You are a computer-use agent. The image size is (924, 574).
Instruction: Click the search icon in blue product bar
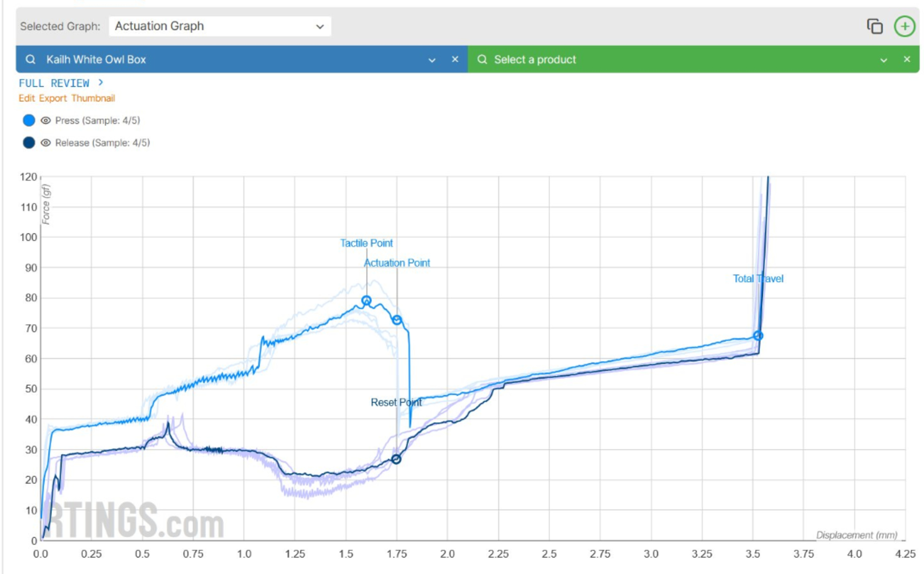click(30, 60)
